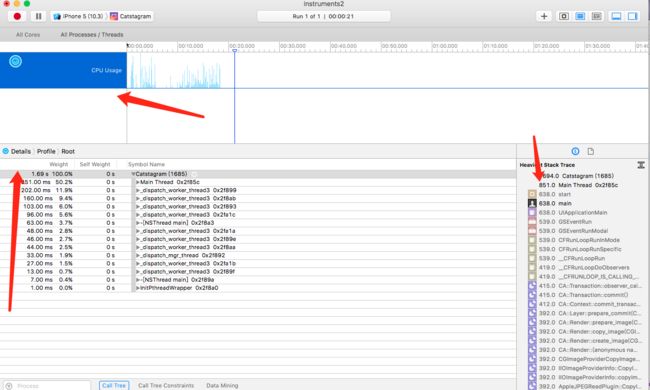Pause the current trace run
Image resolution: width=650 pixels, height=390 pixels.
pos(39,16)
